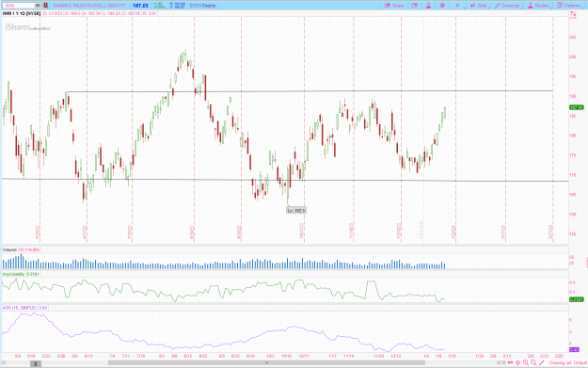This screenshot has width=588, height=368.
Task: Click the green 187.05 price axis label
Action: 577,107
